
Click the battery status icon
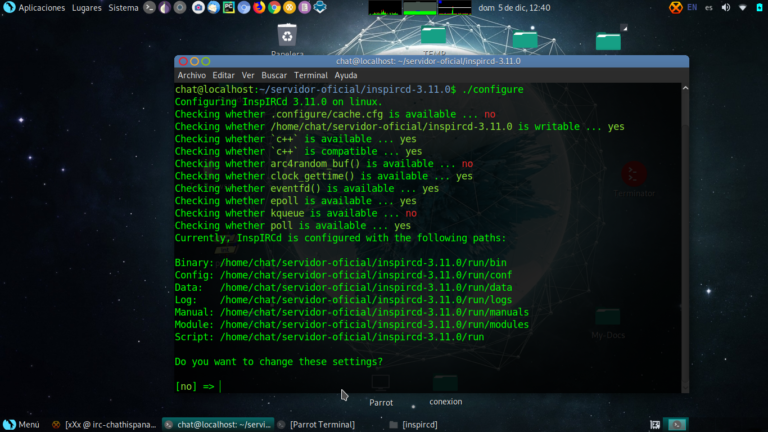[x=758, y=8]
